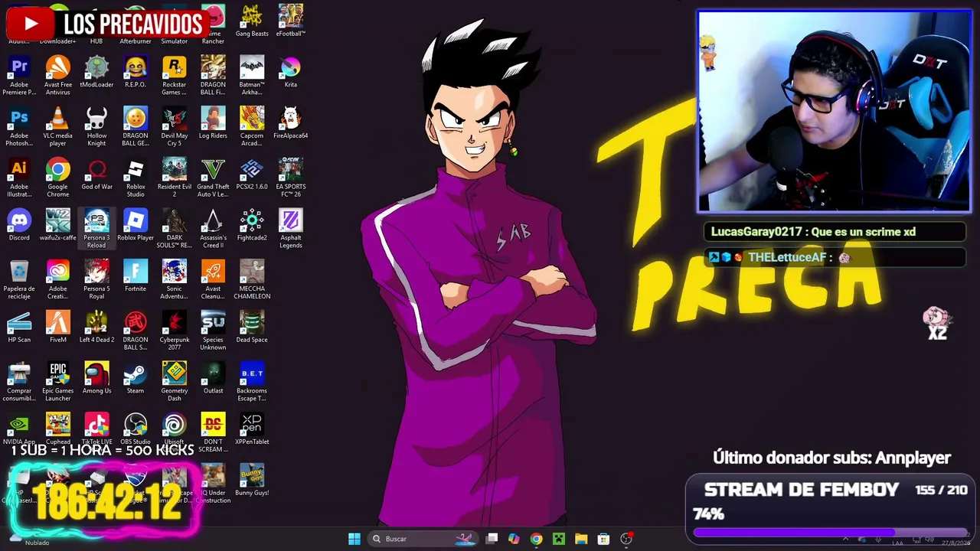
Task: Launch FiveM desktop shortcut
Action: [57, 328]
